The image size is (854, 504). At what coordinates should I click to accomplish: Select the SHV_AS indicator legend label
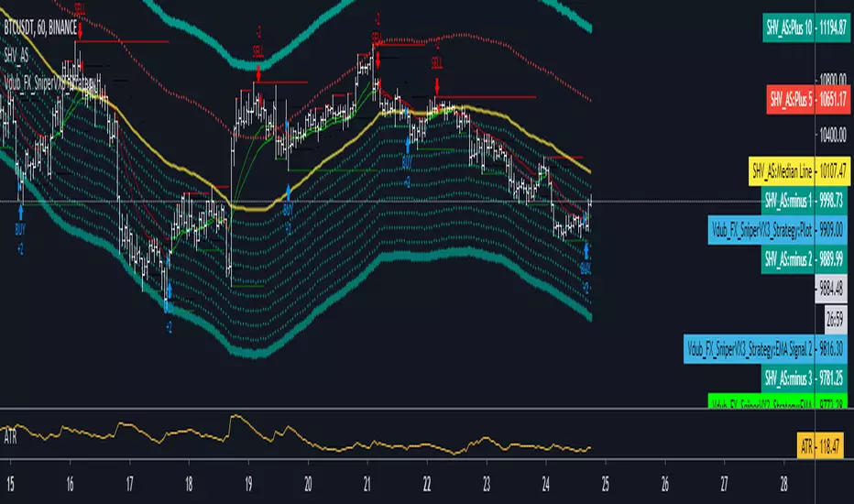pos(17,57)
